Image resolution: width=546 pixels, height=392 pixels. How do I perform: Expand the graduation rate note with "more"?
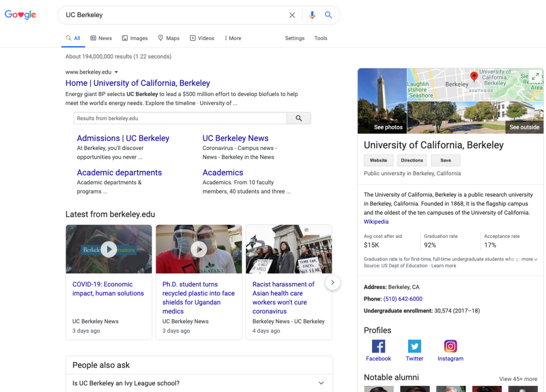point(529,259)
